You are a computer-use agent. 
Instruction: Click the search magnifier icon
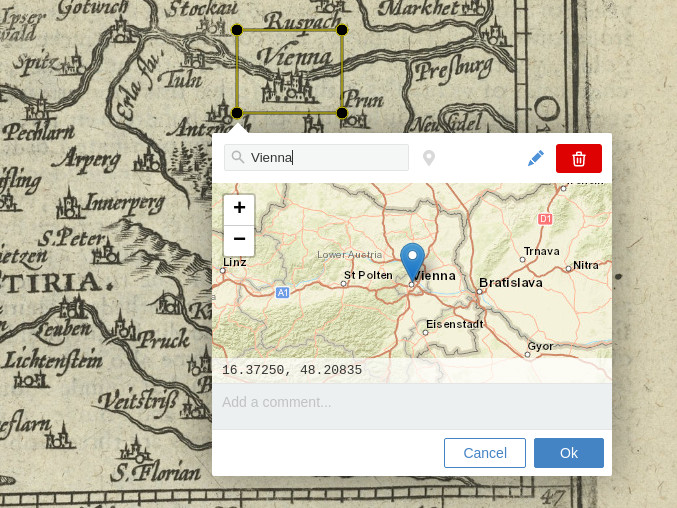pyautogui.click(x=237, y=157)
